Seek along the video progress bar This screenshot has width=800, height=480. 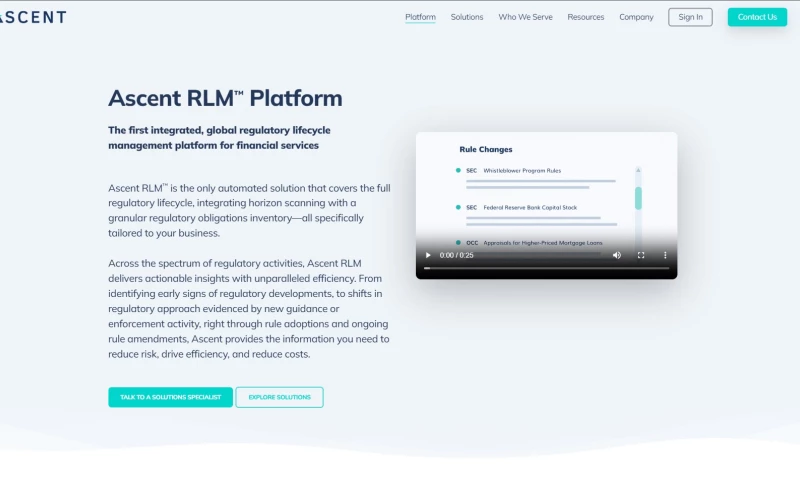(x=546, y=268)
